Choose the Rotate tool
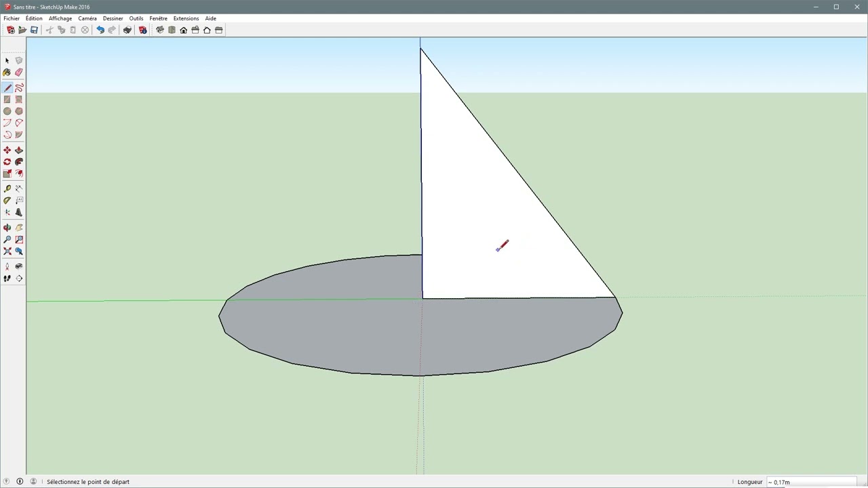 (x=7, y=162)
